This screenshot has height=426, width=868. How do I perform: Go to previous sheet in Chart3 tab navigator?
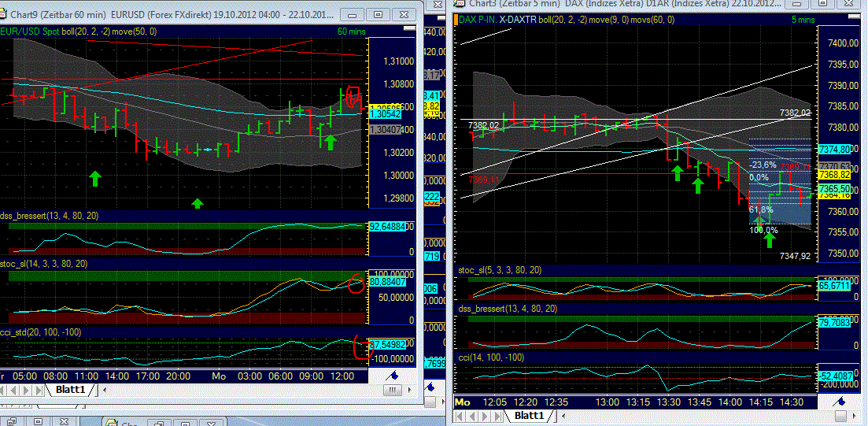[472, 416]
